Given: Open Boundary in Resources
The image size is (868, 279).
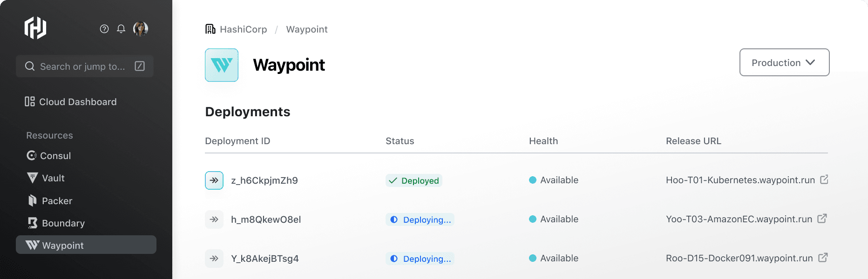Looking at the screenshot, I should click(56, 223).
